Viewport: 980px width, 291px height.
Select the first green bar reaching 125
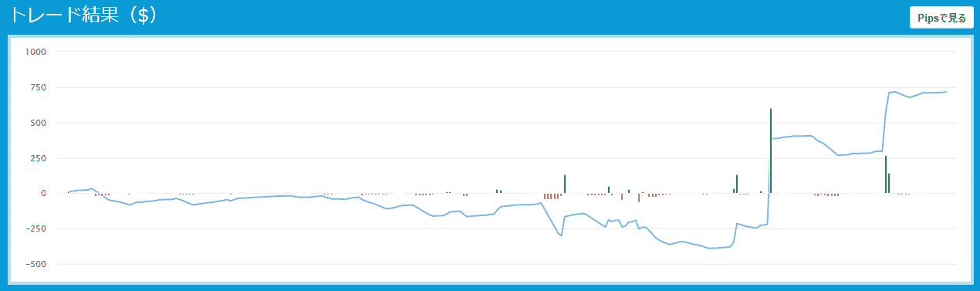click(x=565, y=184)
